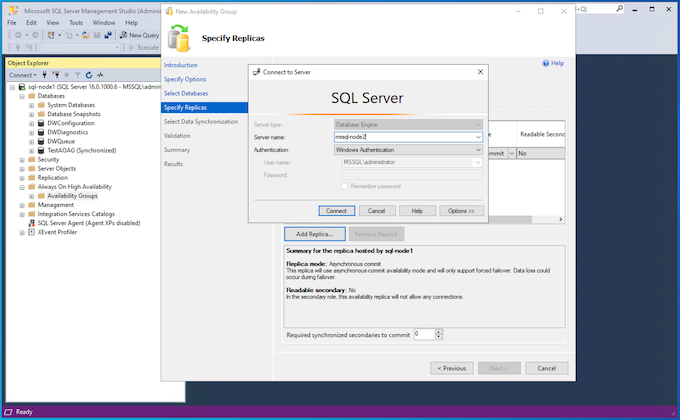The image size is (680, 420).
Task: Collapse the Databases tree node
Action: 22,96
